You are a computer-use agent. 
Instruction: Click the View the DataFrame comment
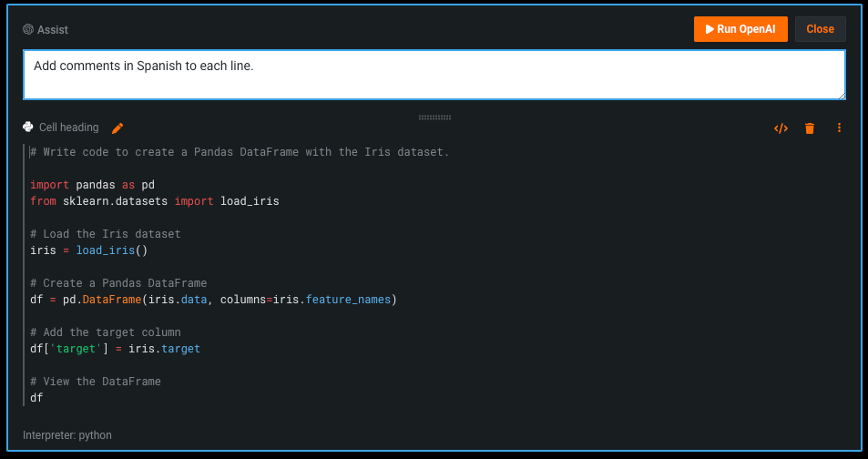pos(96,382)
